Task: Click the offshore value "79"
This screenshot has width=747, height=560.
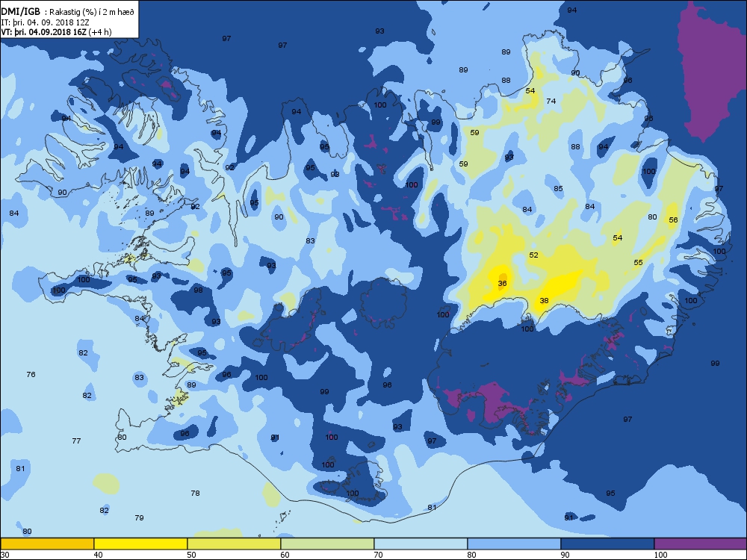Action: (139, 517)
